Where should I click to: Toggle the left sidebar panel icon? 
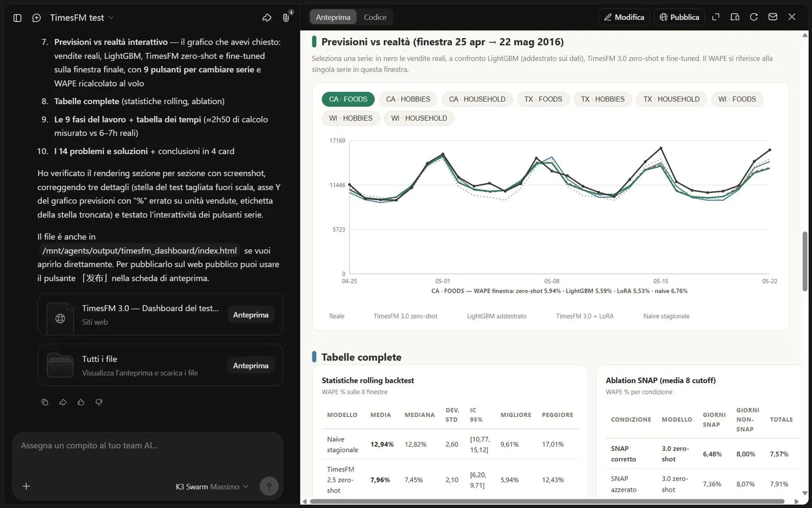(17, 17)
